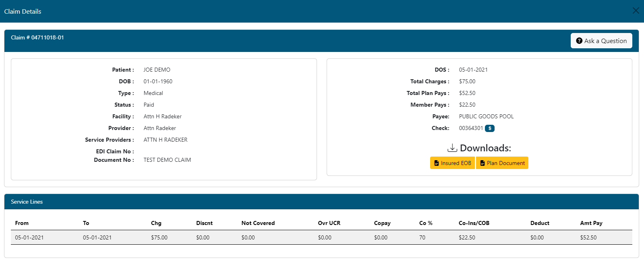Click the check number 00364301
This screenshot has width=644, height=262.
(471, 128)
